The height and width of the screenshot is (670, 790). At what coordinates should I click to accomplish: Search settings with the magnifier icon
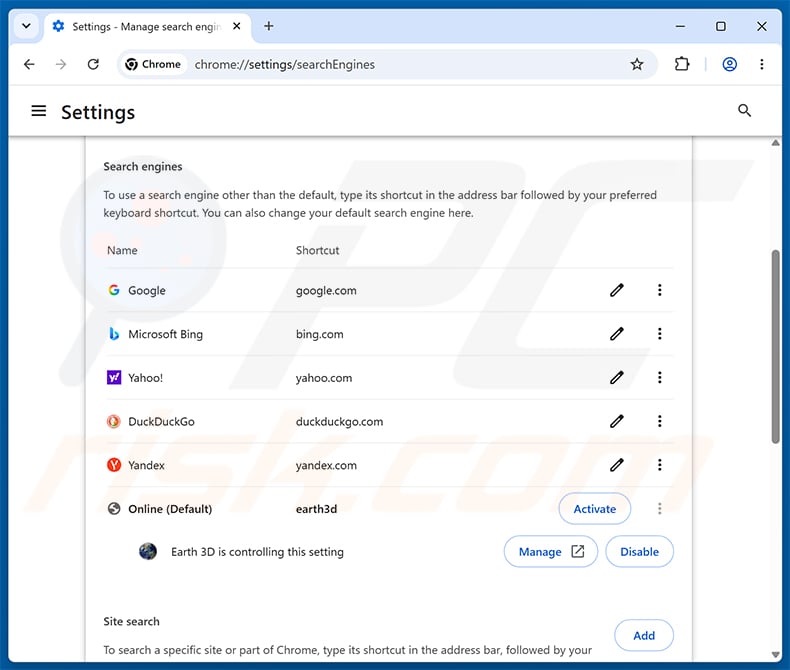pyautogui.click(x=744, y=110)
